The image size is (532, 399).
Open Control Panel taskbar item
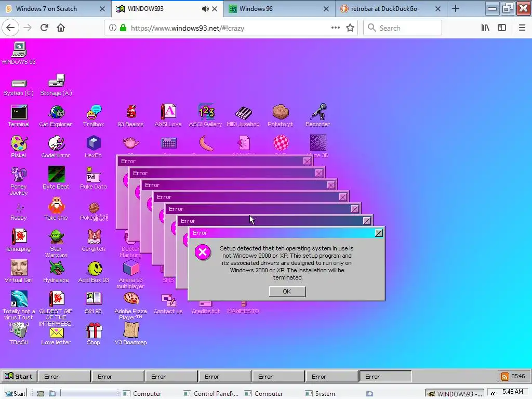(211, 394)
